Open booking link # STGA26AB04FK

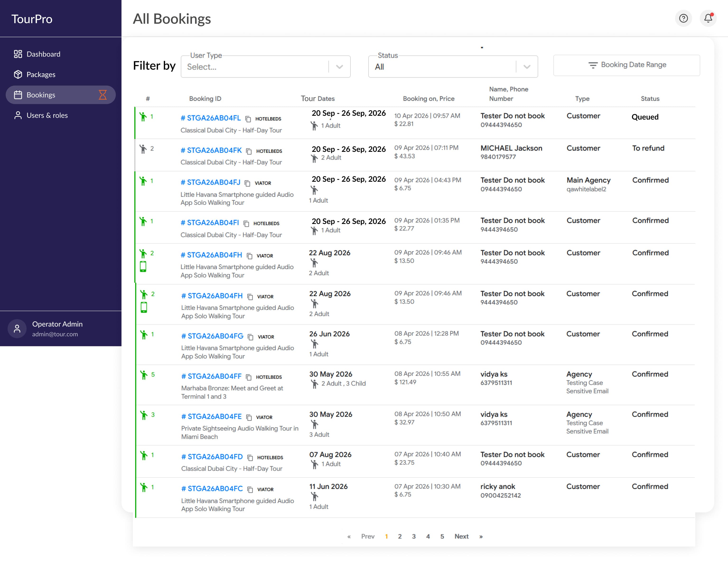211,150
